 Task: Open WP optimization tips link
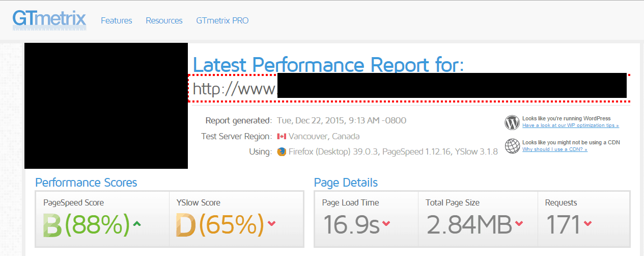pos(571,125)
